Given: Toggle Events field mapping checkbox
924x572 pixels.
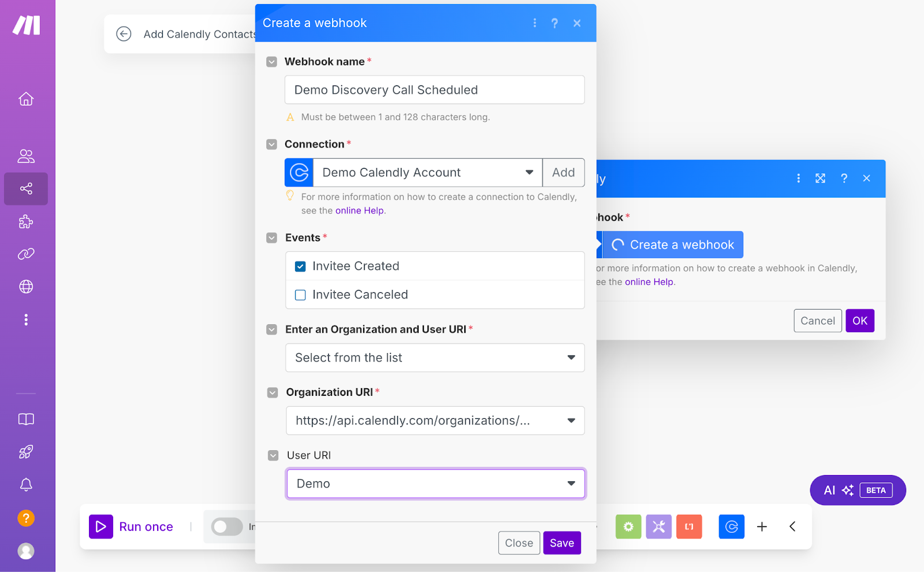Looking at the screenshot, I should (x=271, y=238).
